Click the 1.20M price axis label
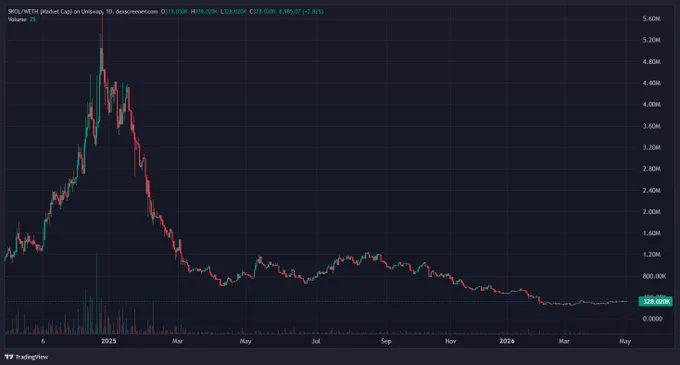The width and height of the screenshot is (680, 365). (x=651, y=254)
